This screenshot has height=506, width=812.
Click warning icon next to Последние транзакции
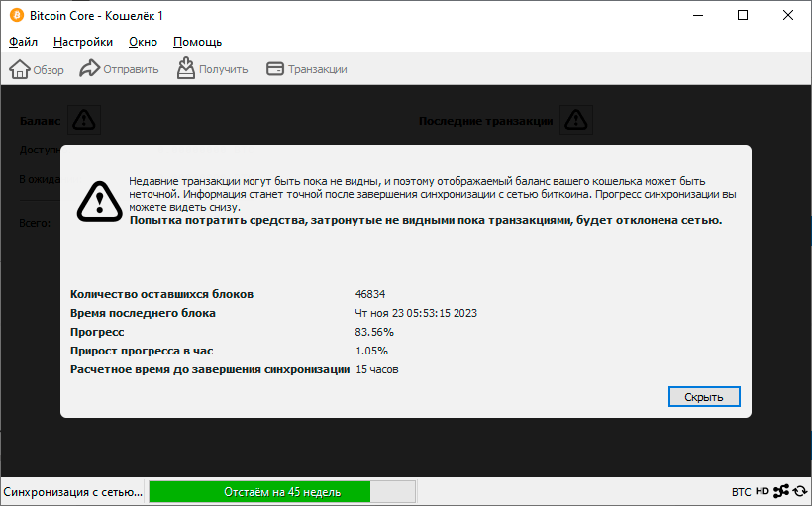(x=576, y=120)
